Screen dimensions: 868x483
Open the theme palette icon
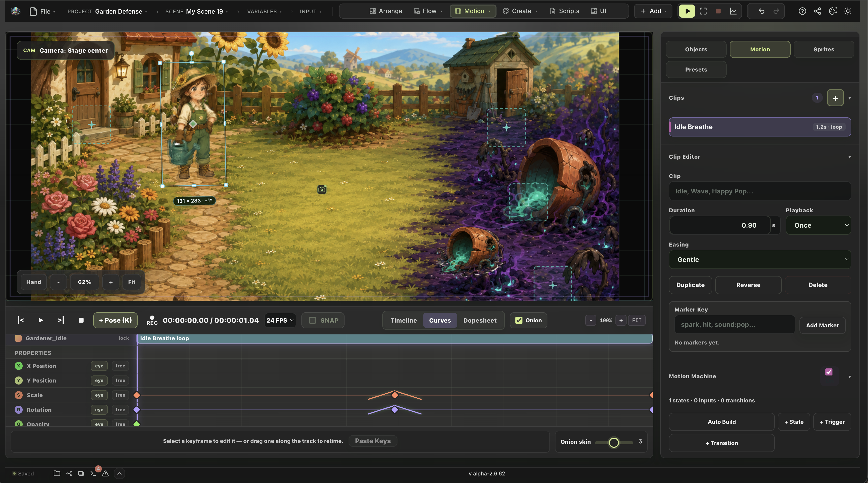(833, 11)
